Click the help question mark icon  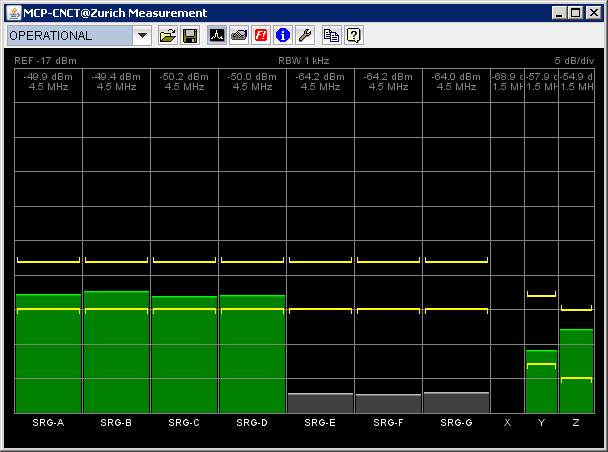(353, 36)
